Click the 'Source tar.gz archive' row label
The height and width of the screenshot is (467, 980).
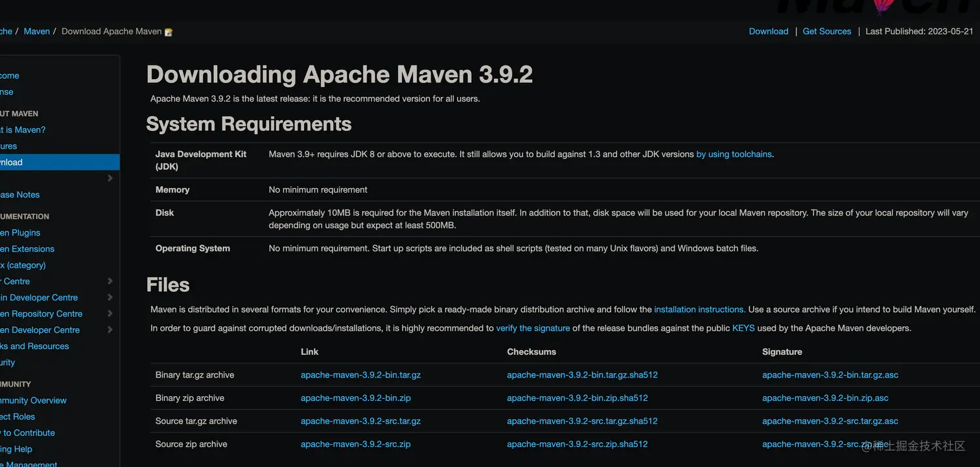pyautogui.click(x=196, y=421)
